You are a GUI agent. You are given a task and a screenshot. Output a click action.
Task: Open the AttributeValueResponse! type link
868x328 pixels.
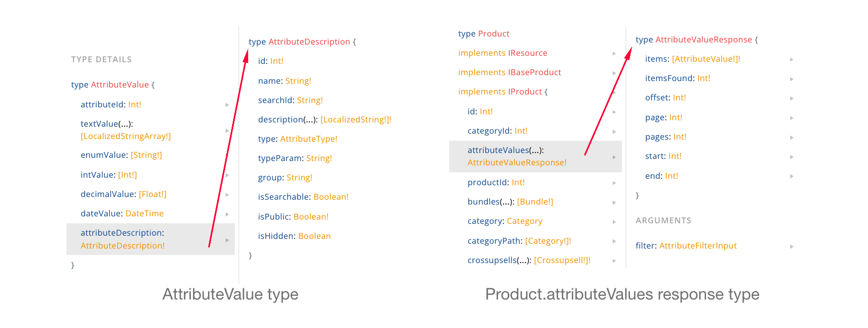coord(517,163)
